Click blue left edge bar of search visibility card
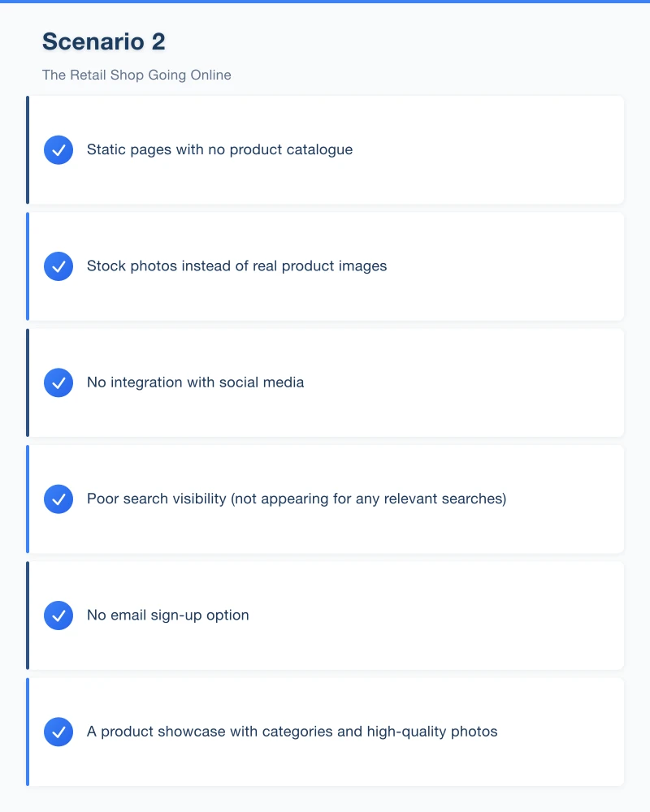Viewport: 650px width, 812px height. coord(28,499)
